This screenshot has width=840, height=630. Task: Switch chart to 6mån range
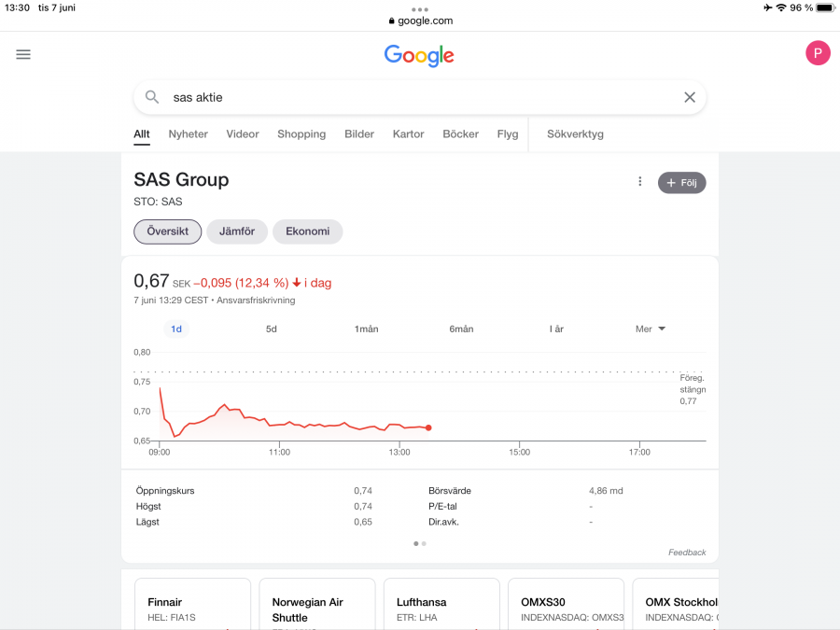pyautogui.click(x=461, y=329)
